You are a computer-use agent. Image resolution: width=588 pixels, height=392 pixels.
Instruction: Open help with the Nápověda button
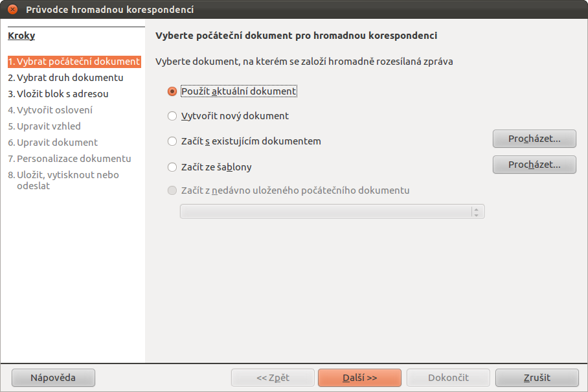(x=53, y=378)
